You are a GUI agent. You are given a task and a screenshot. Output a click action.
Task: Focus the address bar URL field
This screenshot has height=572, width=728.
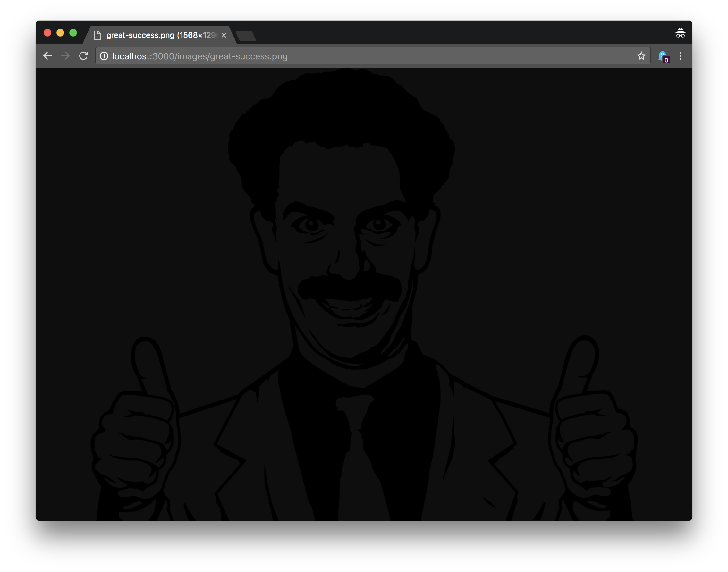pyautogui.click(x=373, y=56)
